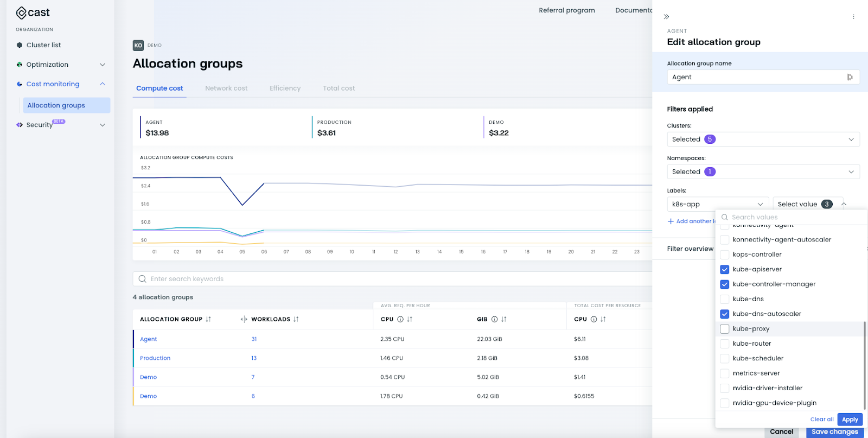Check nvidia-gpu-device-plugin

[725, 403]
